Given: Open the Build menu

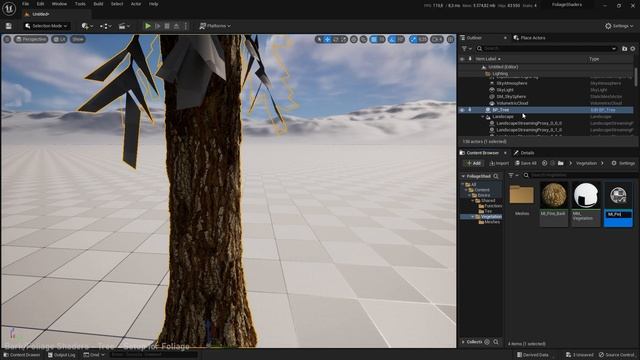Looking at the screenshot, I should tap(98, 4).
